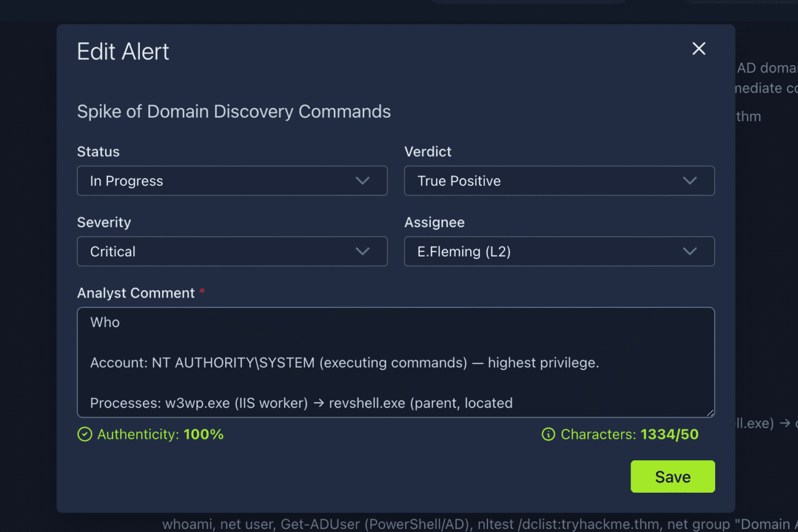
Task: Close the Edit Alert dialog
Action: pos(699,49)
